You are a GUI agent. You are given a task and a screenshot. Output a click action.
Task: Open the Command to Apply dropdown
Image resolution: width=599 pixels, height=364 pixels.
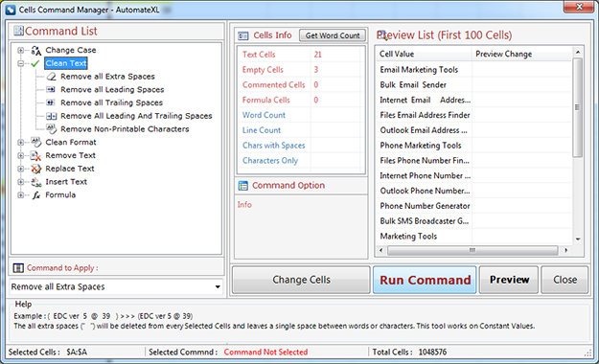click(x=218, y=286)
